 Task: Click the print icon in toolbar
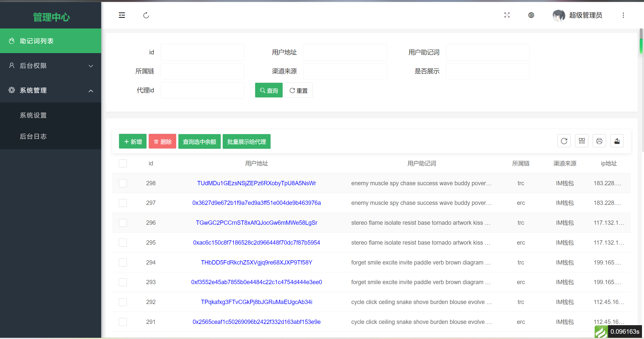pyautogui.click(x=599, y=141)
